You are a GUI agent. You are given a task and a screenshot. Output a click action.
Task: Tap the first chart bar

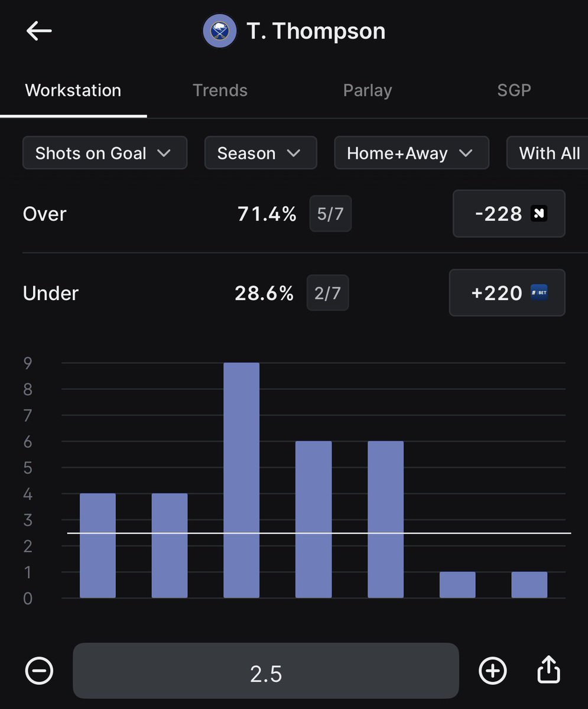98,546
